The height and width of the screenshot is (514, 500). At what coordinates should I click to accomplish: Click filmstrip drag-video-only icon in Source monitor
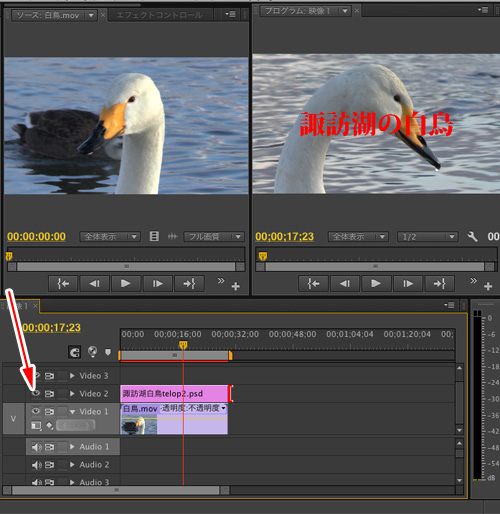pyautogui.click(x=154, y=237)
